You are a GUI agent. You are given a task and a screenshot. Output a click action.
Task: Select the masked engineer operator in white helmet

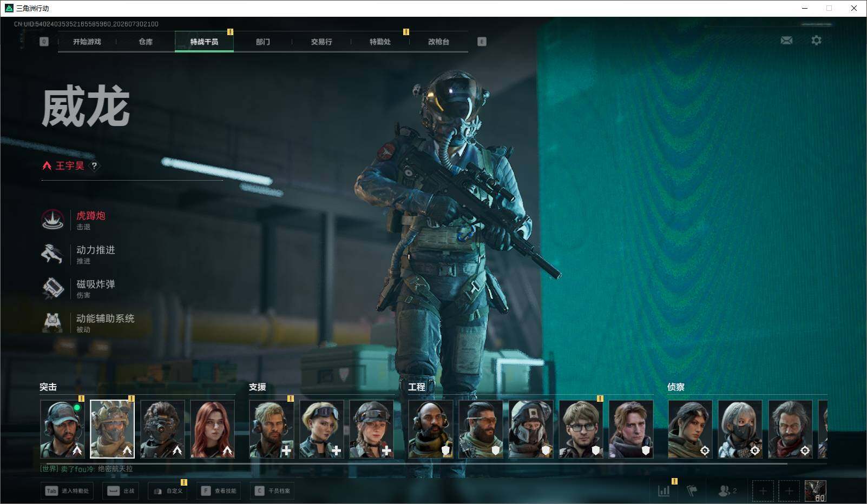click(x=531, y=429)
